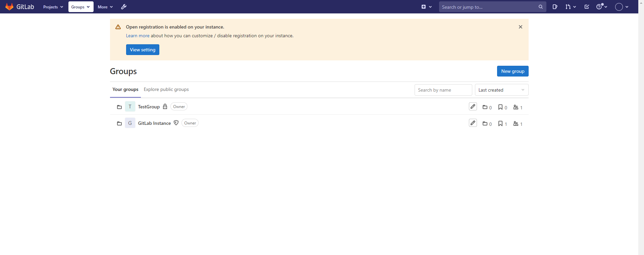Switch to Explore public groups tab
The height and width of the screenshot is (255, 644).
[x=166, y=89]
